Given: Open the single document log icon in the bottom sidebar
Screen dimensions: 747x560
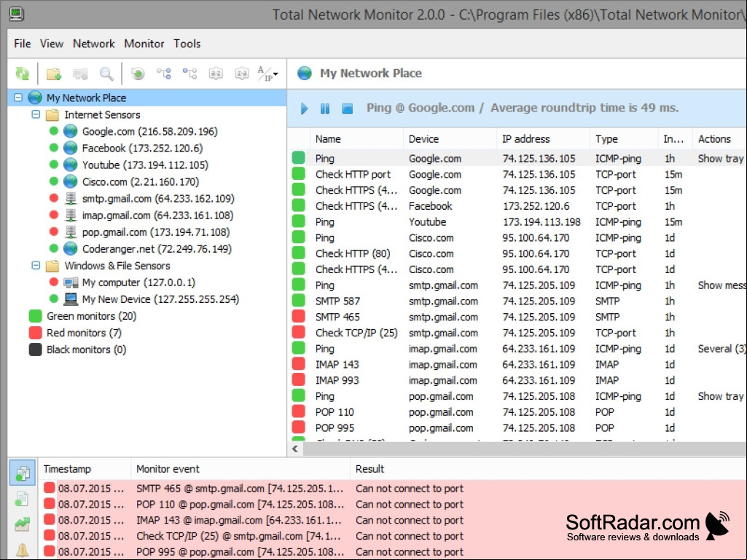Looking at the screenshot, I should coord(22,499).
